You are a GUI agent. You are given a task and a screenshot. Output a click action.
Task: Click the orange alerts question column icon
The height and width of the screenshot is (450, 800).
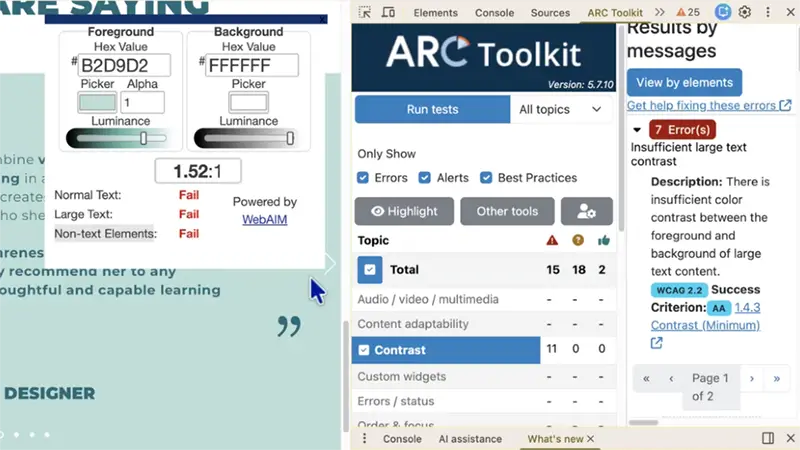(x=578, y=240)
